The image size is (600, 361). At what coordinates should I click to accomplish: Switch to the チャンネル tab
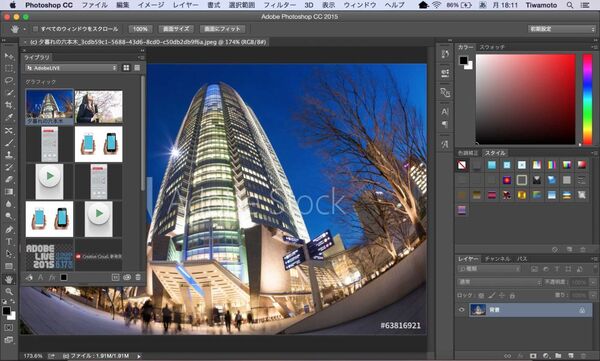pyautogui.click(x=497, y=259)
